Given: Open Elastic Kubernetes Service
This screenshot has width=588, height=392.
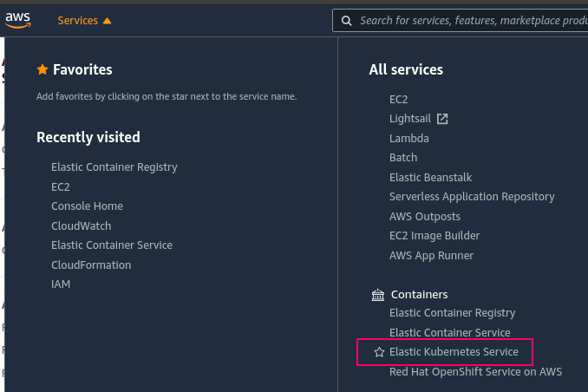Looking at the screenshot, I should tap(454, 352).
